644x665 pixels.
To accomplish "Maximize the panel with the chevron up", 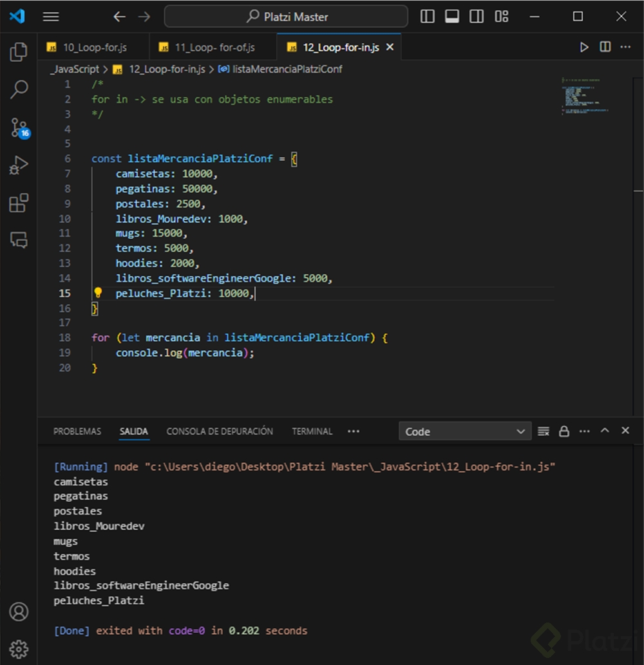I will 605,431.
